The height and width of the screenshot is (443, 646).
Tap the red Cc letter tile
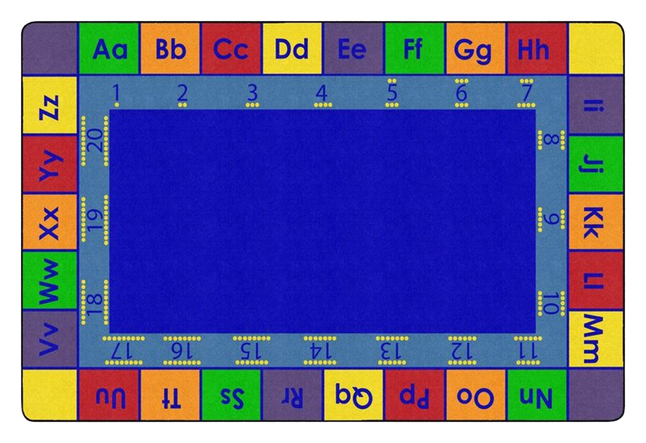point(231,49)
